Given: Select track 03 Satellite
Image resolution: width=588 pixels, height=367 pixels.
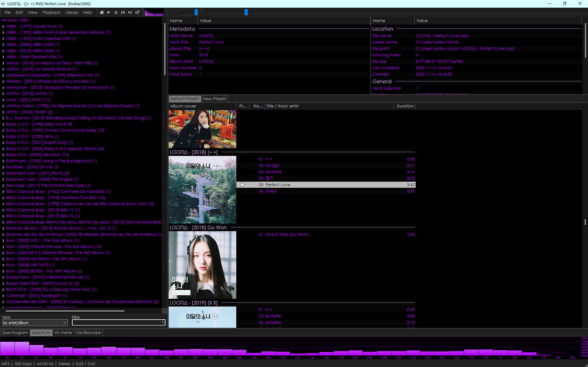Looking at the screenshot, I should [326, 323].
